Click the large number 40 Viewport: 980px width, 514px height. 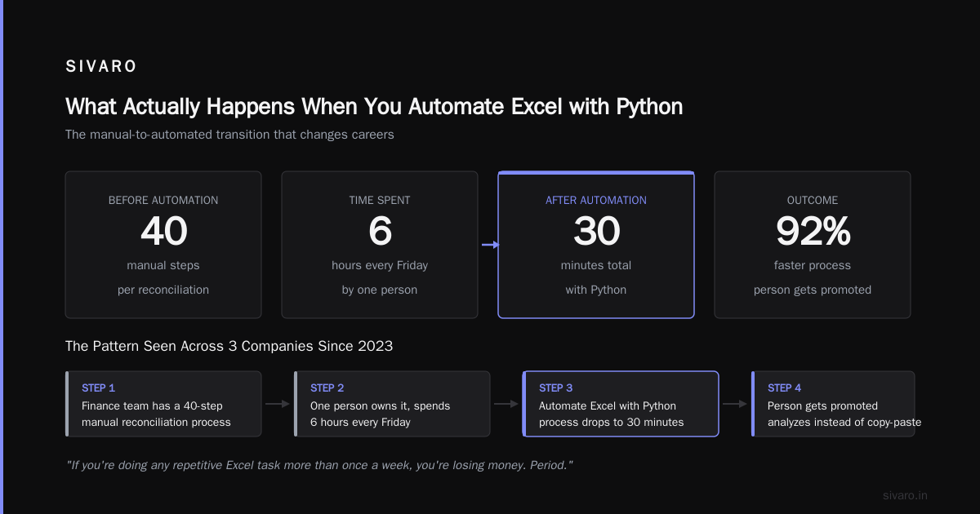(163, 232)
